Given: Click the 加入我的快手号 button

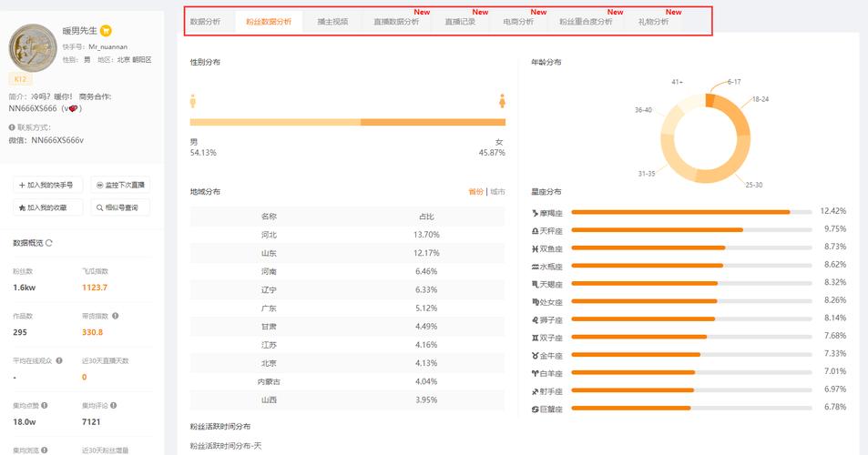Looking at the screenshot, I should tap(47, 185).
